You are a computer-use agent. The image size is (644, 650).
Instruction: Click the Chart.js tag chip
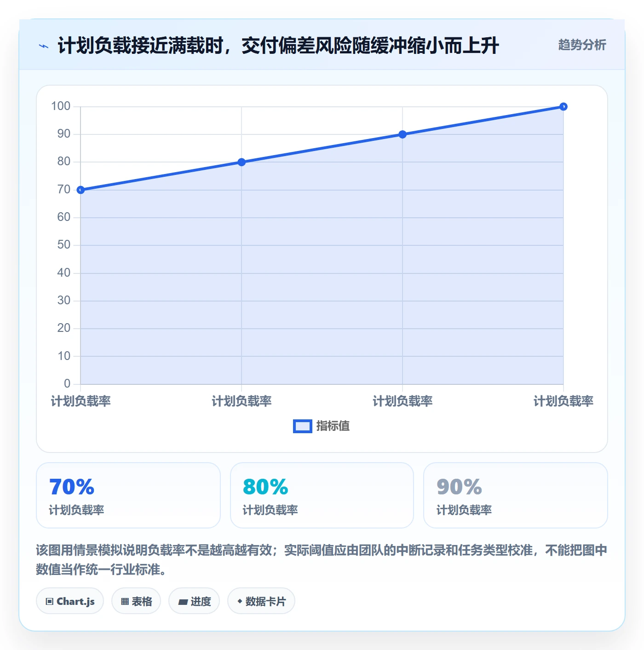click(70, 601)
